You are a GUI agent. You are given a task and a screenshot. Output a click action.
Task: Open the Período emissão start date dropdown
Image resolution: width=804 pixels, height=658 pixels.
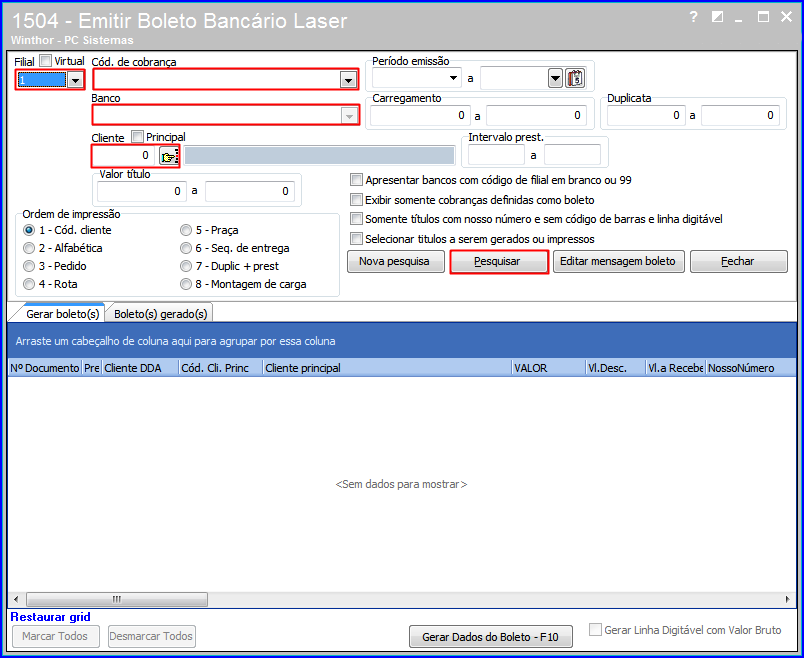pos(453,78)
